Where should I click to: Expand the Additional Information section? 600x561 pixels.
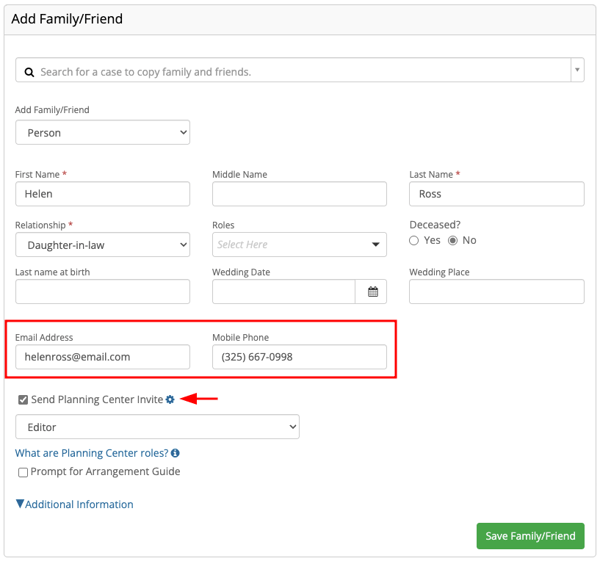click(75, 505)
